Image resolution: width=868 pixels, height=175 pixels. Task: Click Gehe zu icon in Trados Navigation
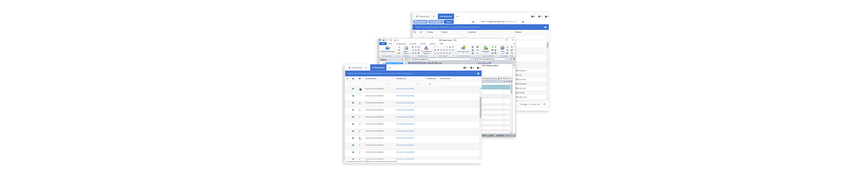pos(502,50)
